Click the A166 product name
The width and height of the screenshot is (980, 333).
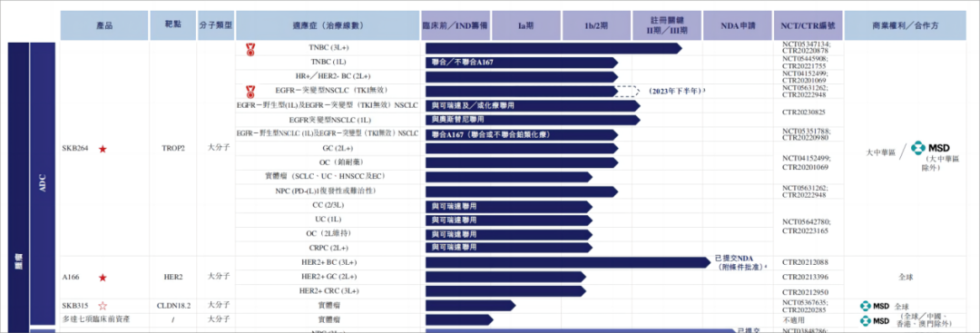pyautogui.click(x=71, y=278)
